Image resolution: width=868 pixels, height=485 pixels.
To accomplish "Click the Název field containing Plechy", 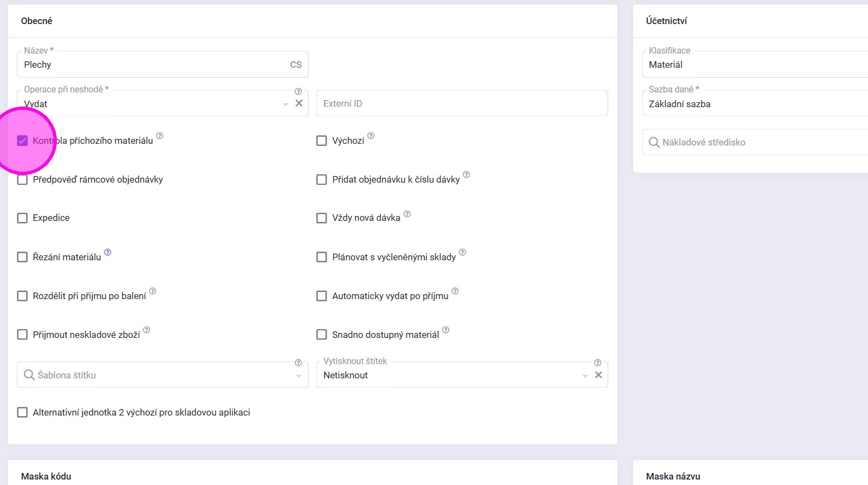I will (x=153, y=65).
